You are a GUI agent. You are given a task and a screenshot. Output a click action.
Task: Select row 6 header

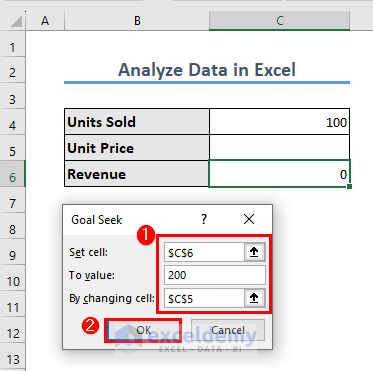click(x=12, y=177)
